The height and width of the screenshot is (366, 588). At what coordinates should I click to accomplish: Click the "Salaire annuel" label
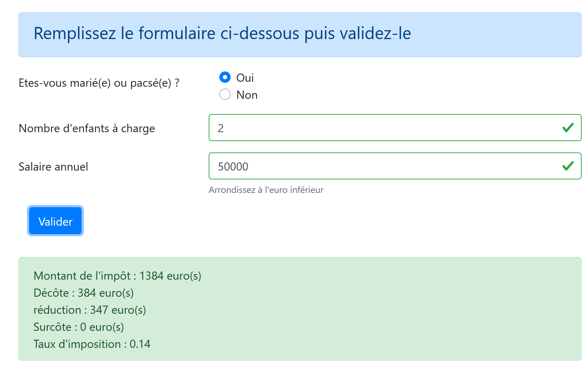click(53, 167)
